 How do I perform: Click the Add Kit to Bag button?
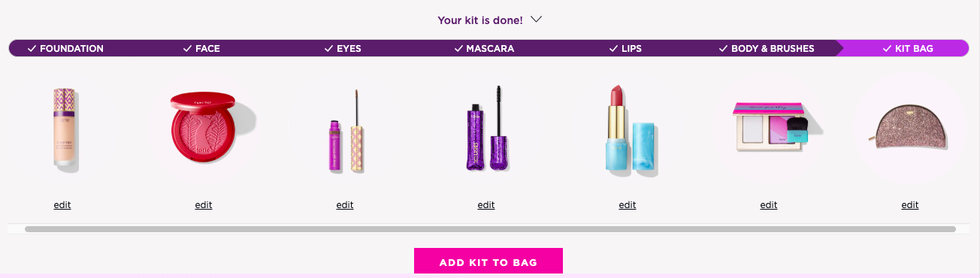coord(488,262)
